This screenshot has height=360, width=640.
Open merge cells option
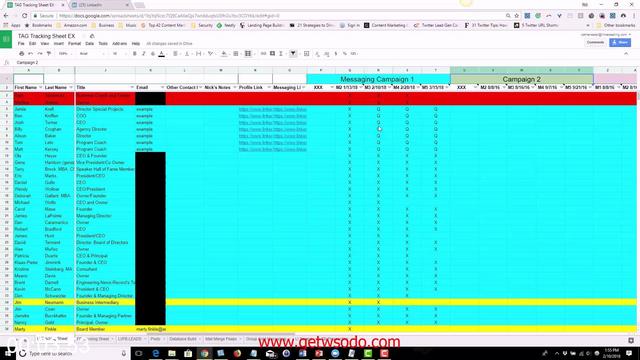pyautogui.click(x=247, y=53)
